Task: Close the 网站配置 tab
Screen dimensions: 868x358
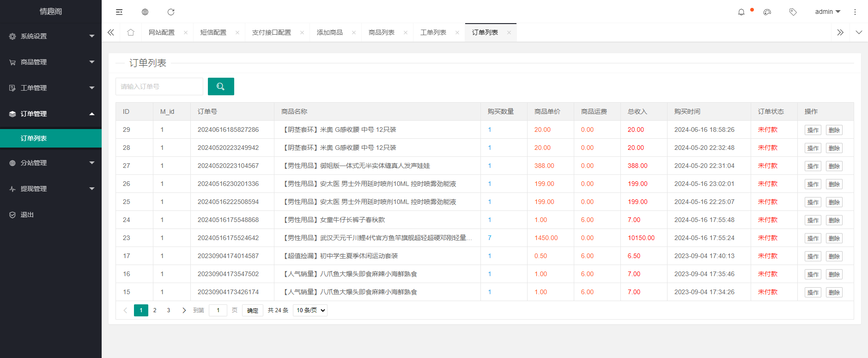Action: pyautogui.click(x=186, y=32)
